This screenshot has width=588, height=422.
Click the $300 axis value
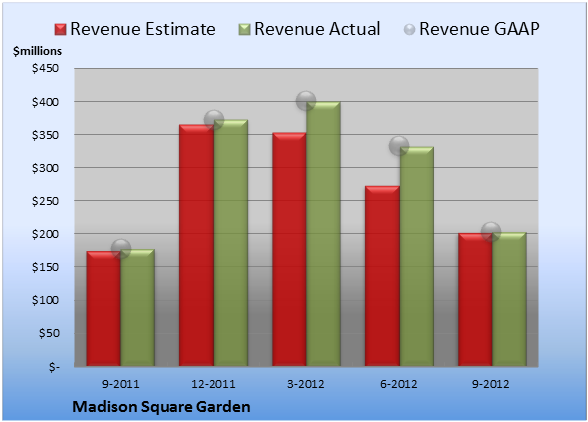(45, 168)
